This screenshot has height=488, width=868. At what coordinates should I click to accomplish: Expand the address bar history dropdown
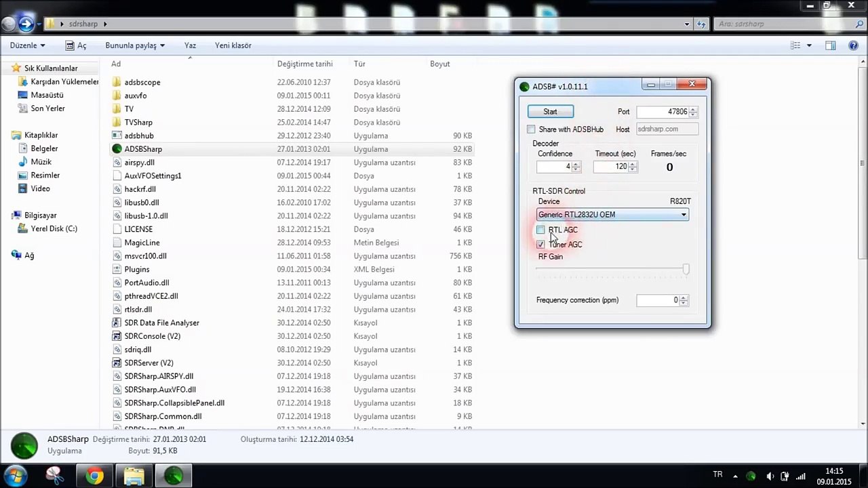(687, 24)
